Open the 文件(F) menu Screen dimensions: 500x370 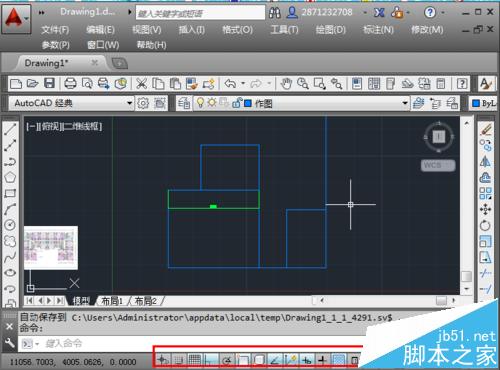[x=55, y=30]
